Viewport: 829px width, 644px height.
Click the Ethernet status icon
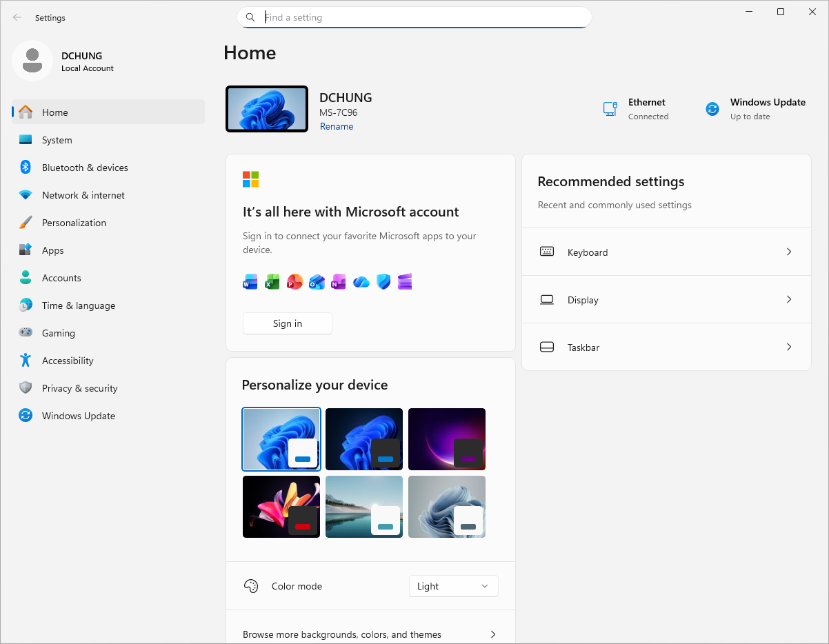pyautogui.click(x=610, y=109)
